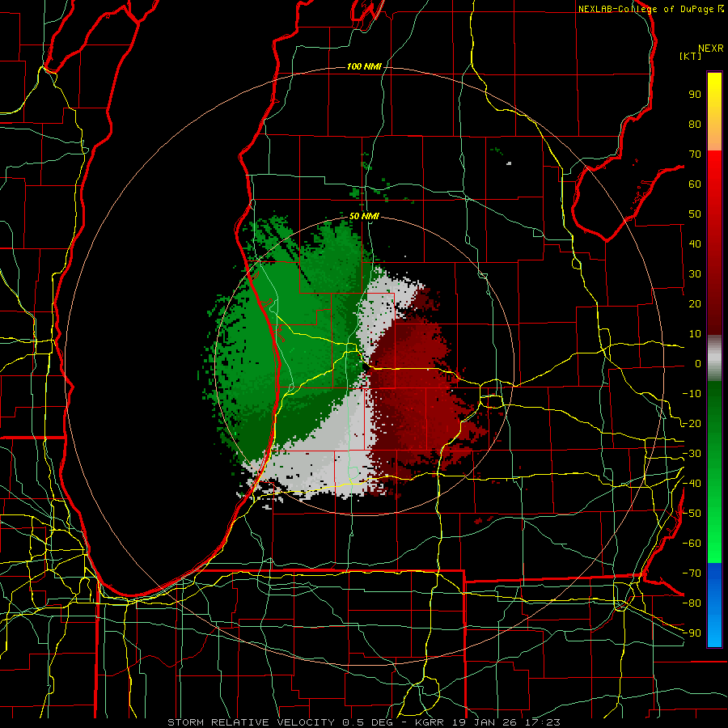Image resolution: width=728 pixels, height=728 pixels.
Task: Click the KT units label above colorbar
Action: coord(691,56)
